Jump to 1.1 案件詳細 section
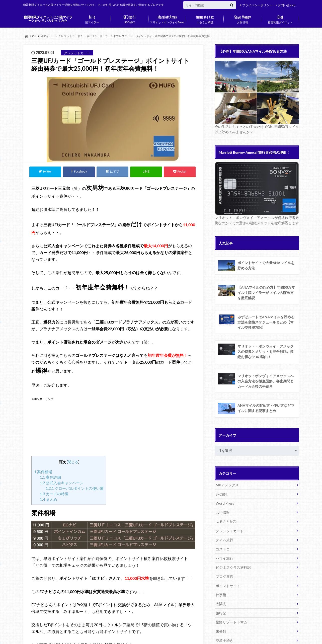 50,477
